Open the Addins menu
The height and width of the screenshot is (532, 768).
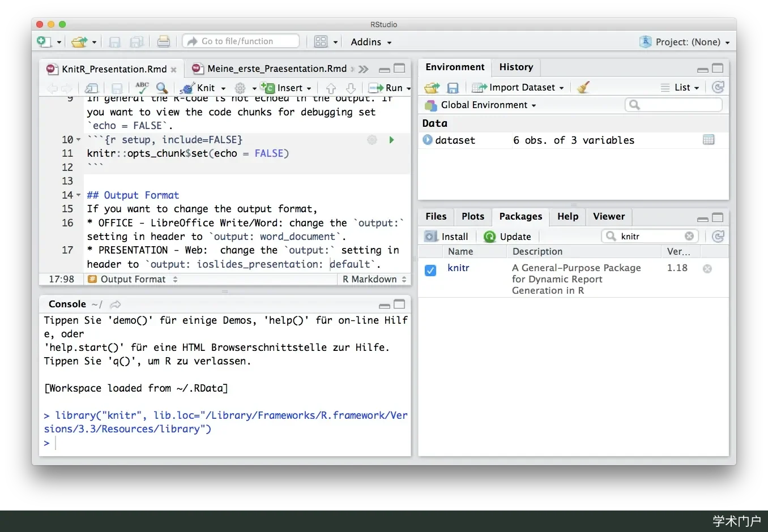[x=371, y=42]
